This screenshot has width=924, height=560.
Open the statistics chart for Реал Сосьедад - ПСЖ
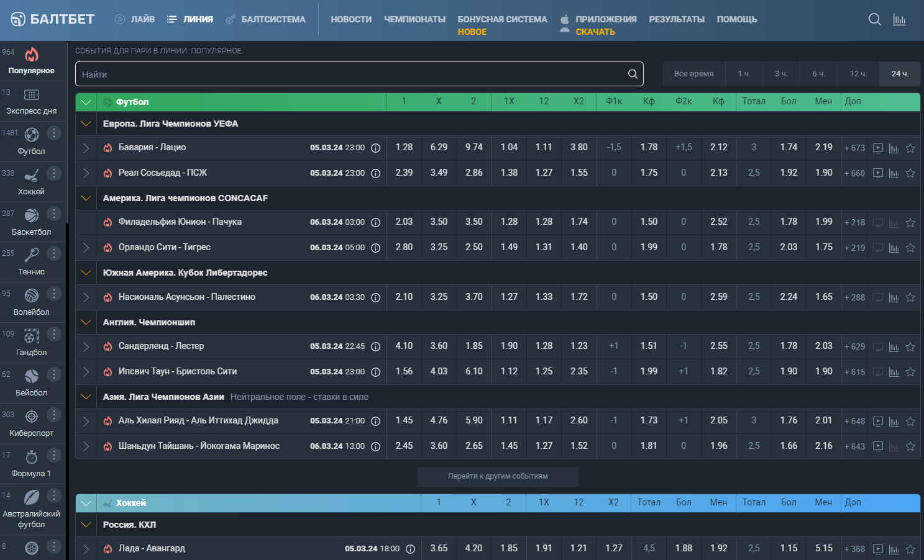[894, 173]
